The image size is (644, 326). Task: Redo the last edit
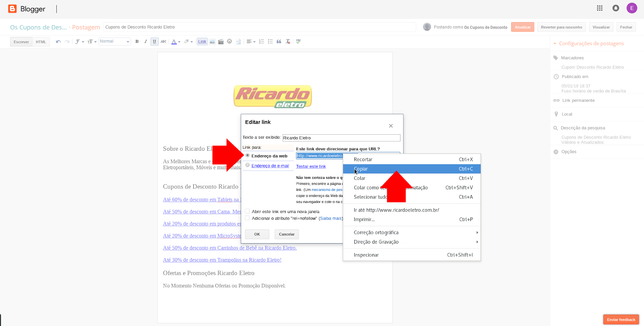click(x=67, y=41)
